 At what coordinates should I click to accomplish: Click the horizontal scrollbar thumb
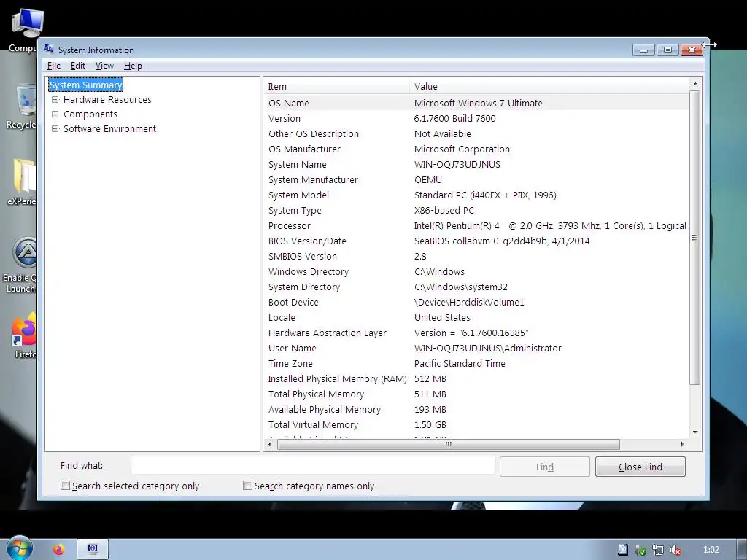point(449,444)
